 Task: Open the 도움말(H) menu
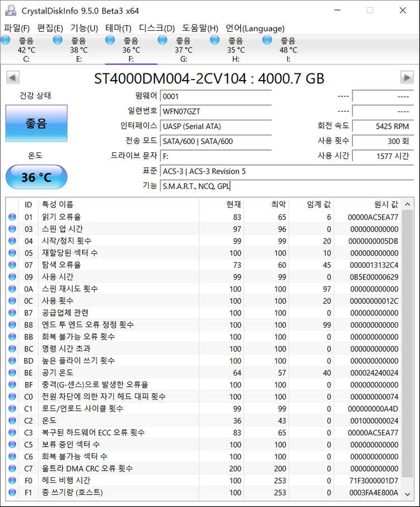coord(200,29)
